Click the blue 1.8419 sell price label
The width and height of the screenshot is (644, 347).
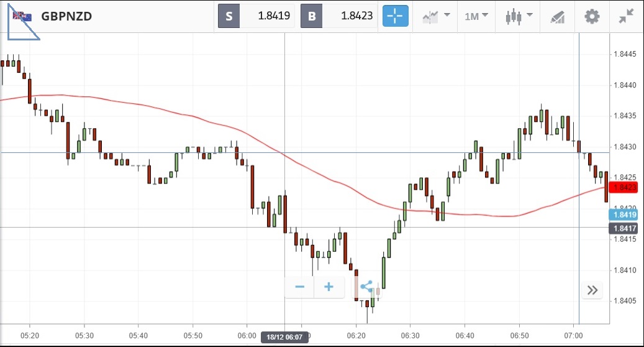coord(625,215)
